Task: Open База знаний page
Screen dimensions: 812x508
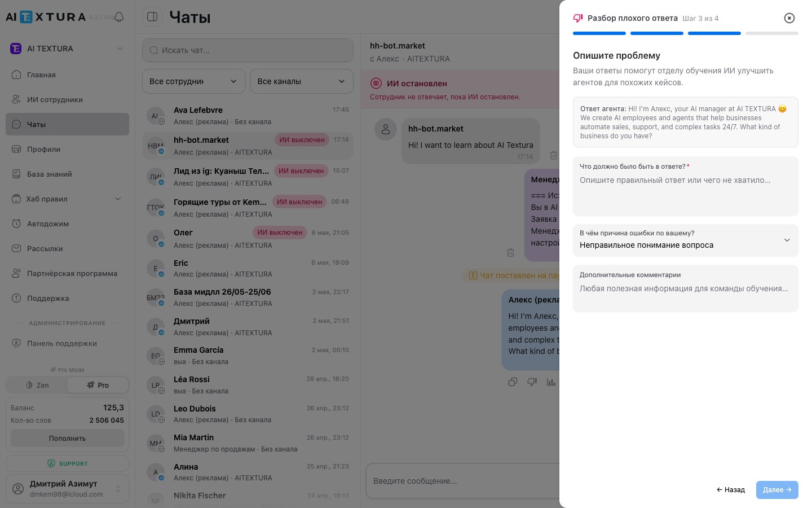Action: coord(67,174)
